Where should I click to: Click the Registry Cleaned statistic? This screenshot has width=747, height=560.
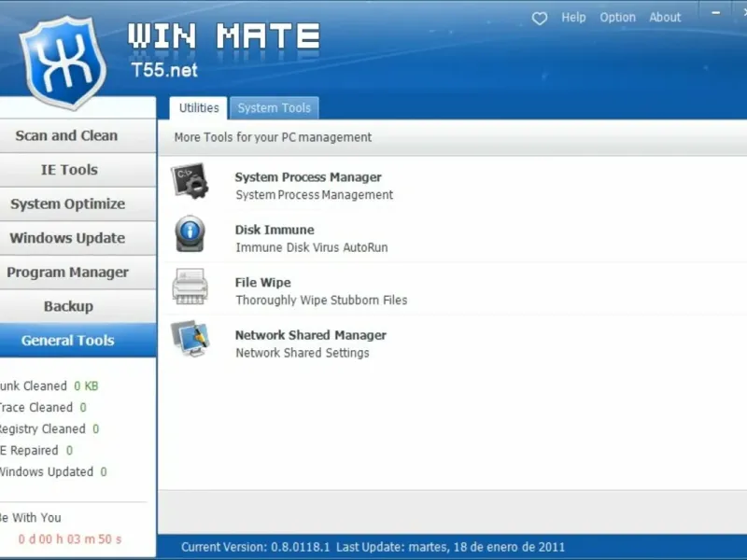point(49,429)
